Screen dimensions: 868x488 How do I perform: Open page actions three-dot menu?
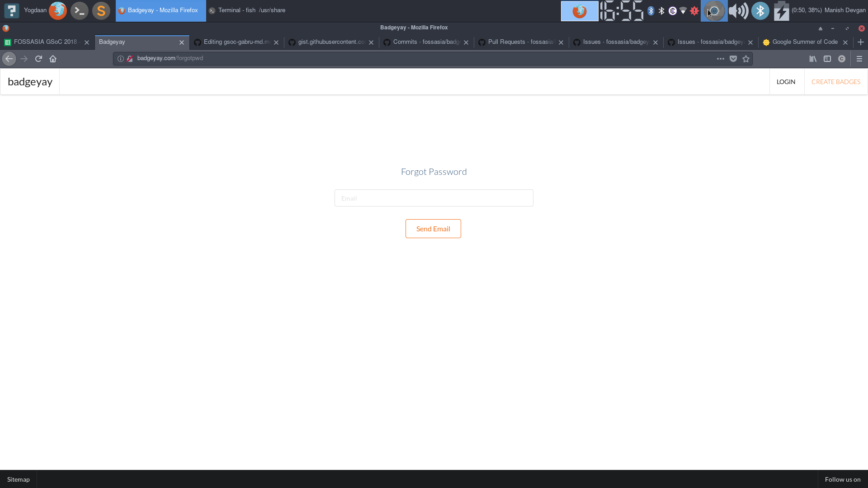721,59
